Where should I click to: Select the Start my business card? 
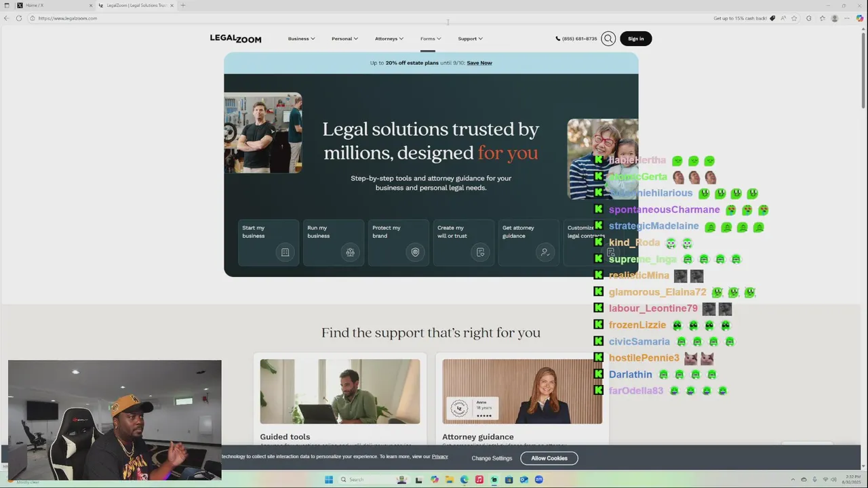tap(268, 242)
